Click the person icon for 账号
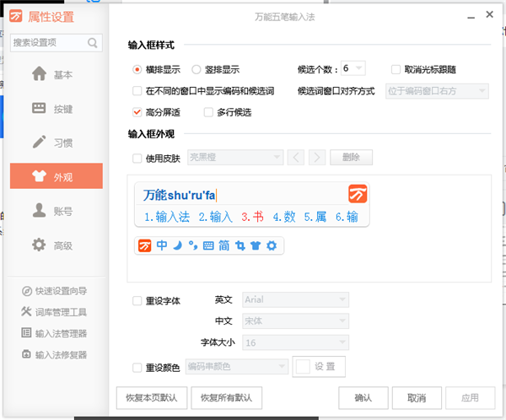Screen dimensions: 506x420 click(x=39, y=210)
